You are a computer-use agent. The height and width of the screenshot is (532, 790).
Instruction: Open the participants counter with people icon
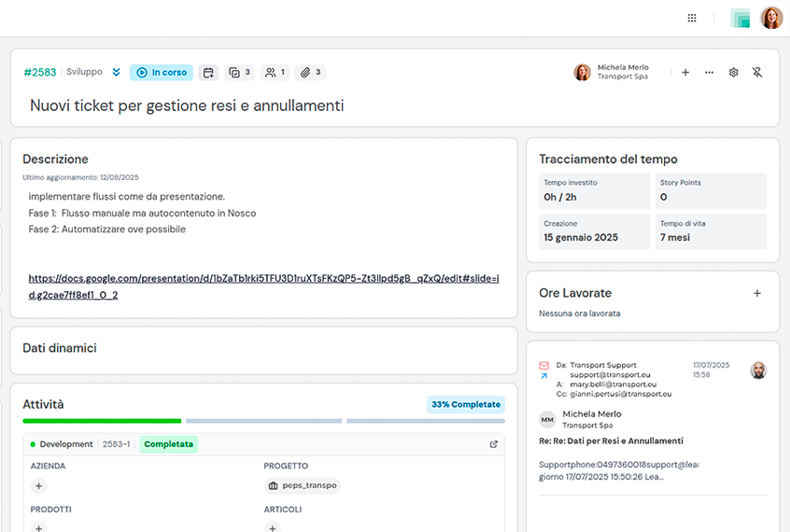tap(275, 72)
